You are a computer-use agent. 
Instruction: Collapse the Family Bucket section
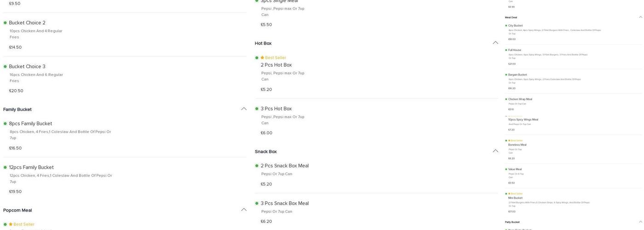[244, 109]
